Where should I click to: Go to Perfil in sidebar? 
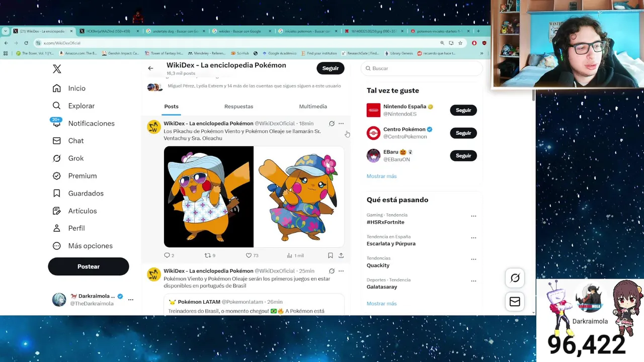(x=68, y=228)
